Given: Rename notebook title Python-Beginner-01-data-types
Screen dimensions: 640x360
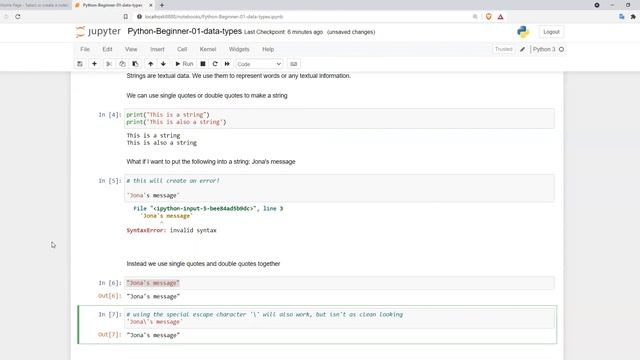Looking at the screenshot, I should click(x=184, y=31).
